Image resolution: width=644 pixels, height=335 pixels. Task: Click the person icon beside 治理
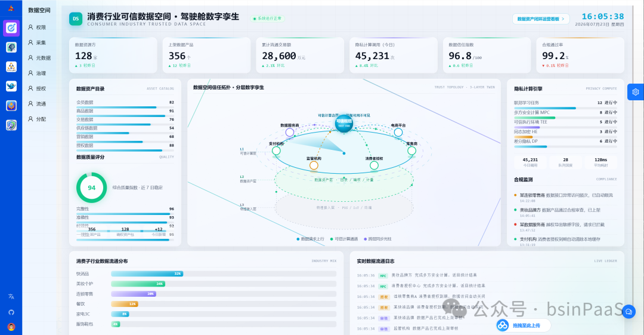30,73
